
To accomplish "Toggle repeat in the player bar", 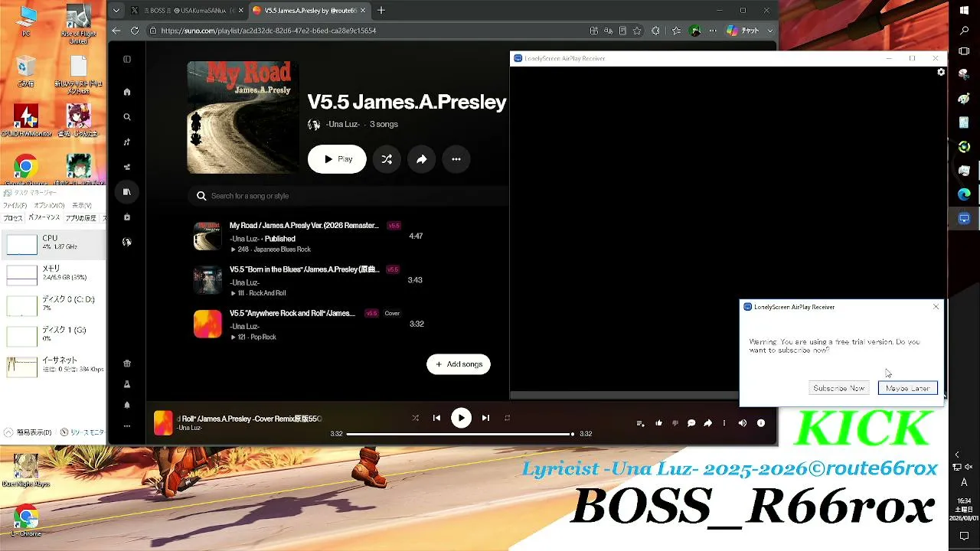I will [507, 418].
